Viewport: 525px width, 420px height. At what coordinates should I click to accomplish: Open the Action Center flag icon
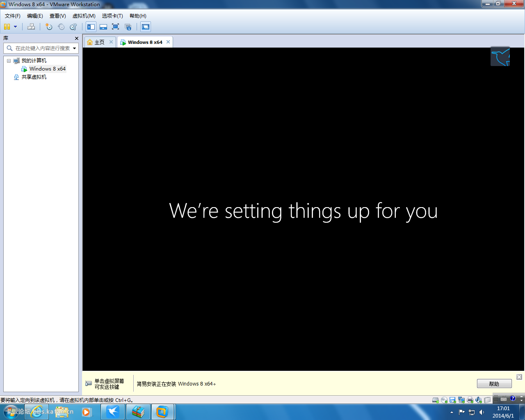pyautogui.click(x=462, y=412)
